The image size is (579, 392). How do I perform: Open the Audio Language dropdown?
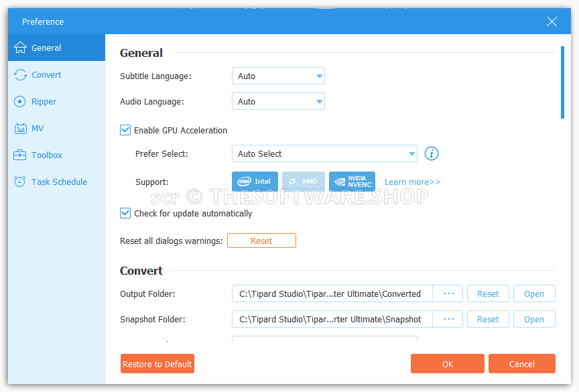[278, 102]
